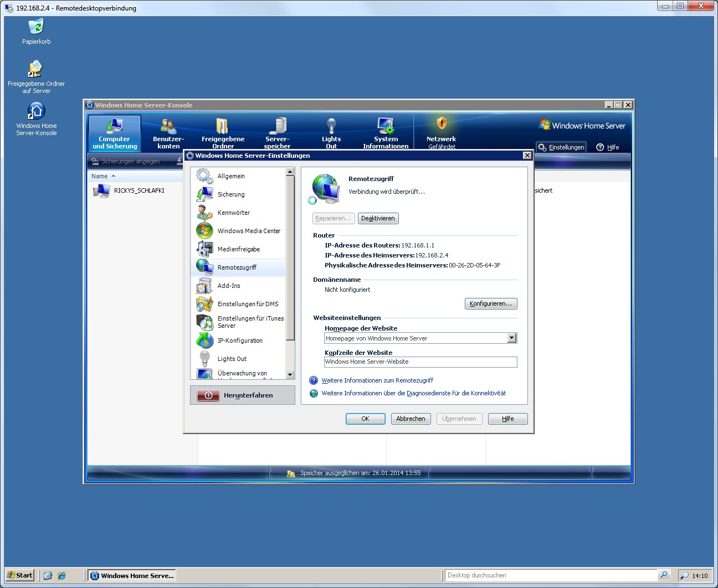
Task: Click the desktop search magnifier button
Action: pyautogui.click(x=664, y=575)
